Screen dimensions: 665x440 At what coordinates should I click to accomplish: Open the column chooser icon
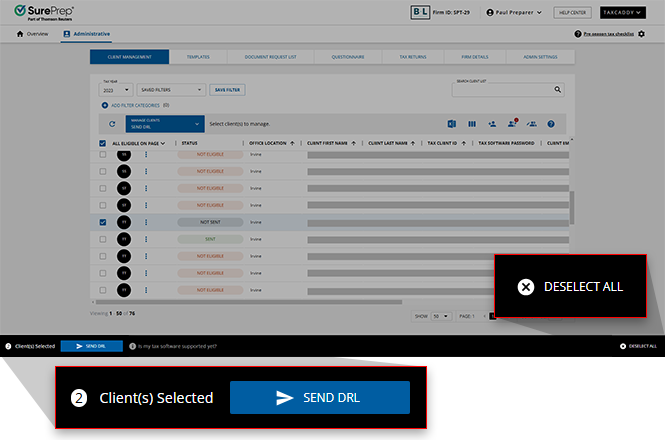[472, 124]
